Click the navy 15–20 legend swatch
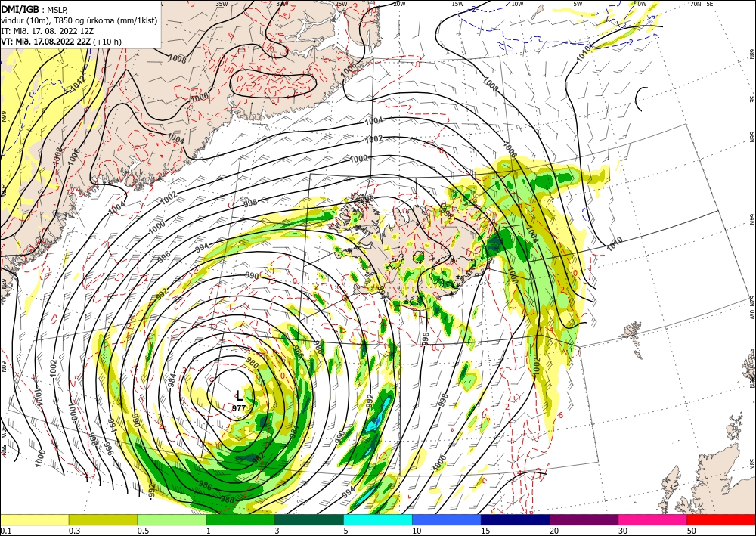The width and height of the screenshot is (756, 536). point(516,519)
